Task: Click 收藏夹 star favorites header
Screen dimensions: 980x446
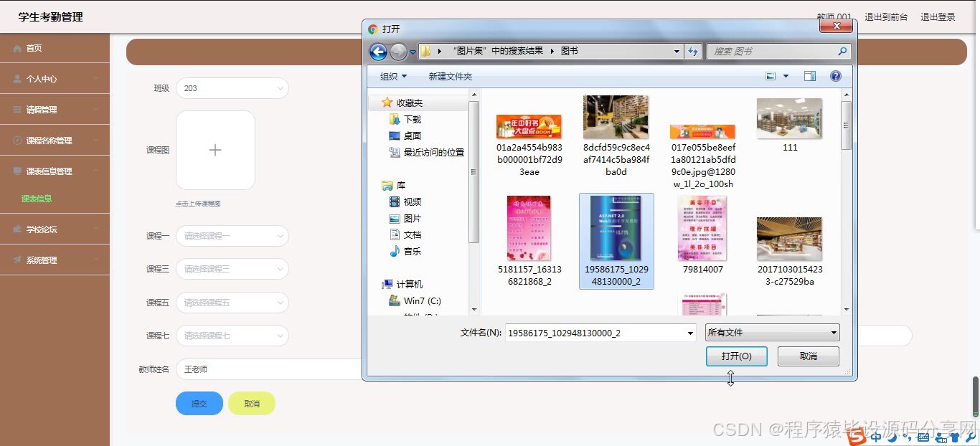Action: (x=402, y=103)
